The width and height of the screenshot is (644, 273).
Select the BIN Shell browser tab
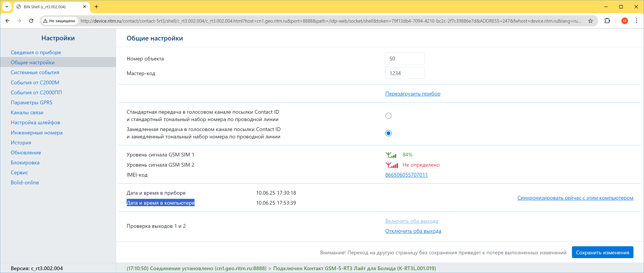tap(51, 7)
